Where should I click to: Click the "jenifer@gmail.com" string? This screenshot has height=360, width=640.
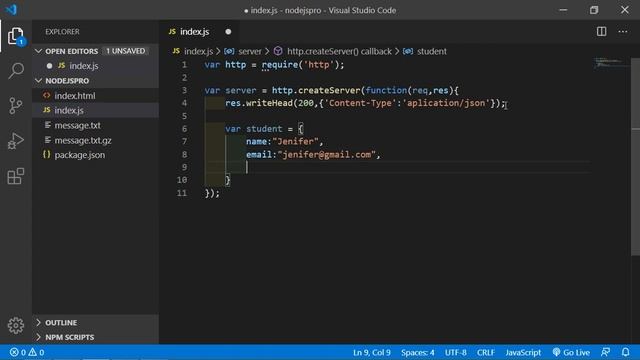pyautogui.click(x=327, y=155)
